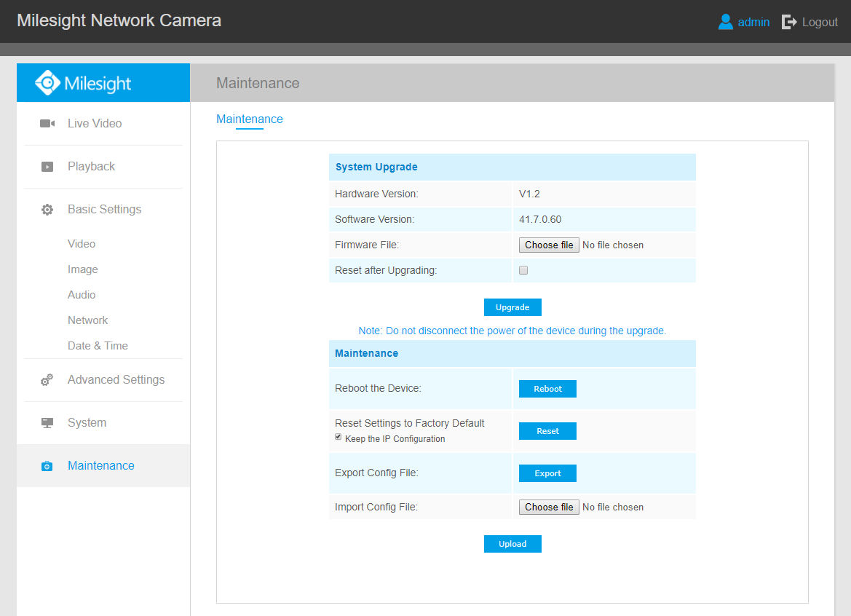Click the Basic Settings gear icon
851x616 pixels.
47,210
